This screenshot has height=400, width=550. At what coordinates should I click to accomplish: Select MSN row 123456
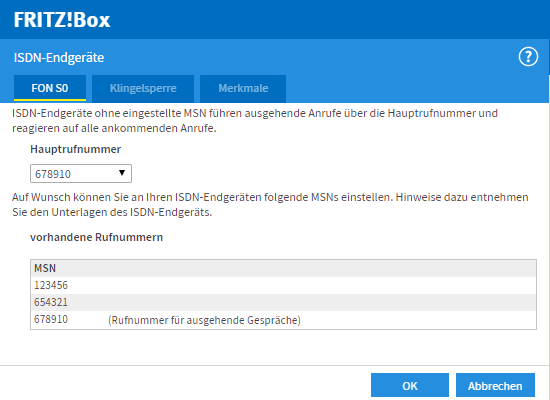283,285
